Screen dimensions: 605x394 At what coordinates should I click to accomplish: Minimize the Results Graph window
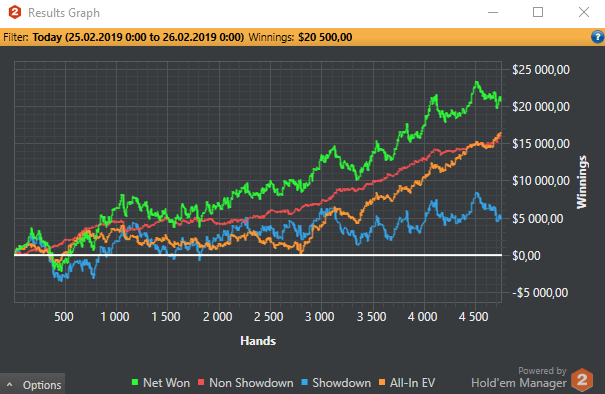[x=493, y=12]
